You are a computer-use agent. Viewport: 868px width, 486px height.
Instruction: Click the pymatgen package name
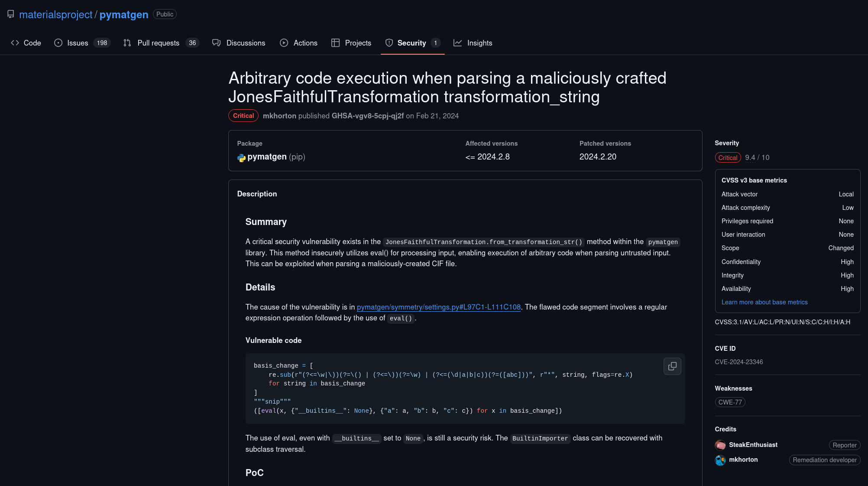click(x=267, y=157)
